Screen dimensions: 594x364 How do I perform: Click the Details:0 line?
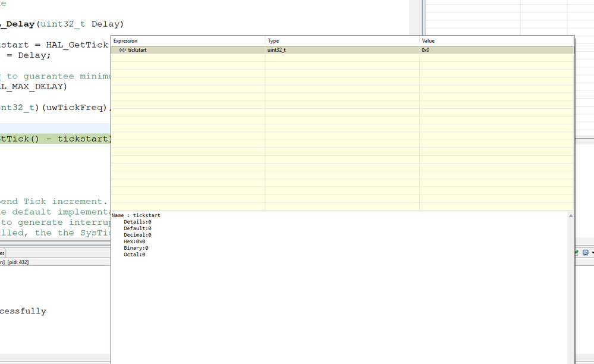pos(137,222)
